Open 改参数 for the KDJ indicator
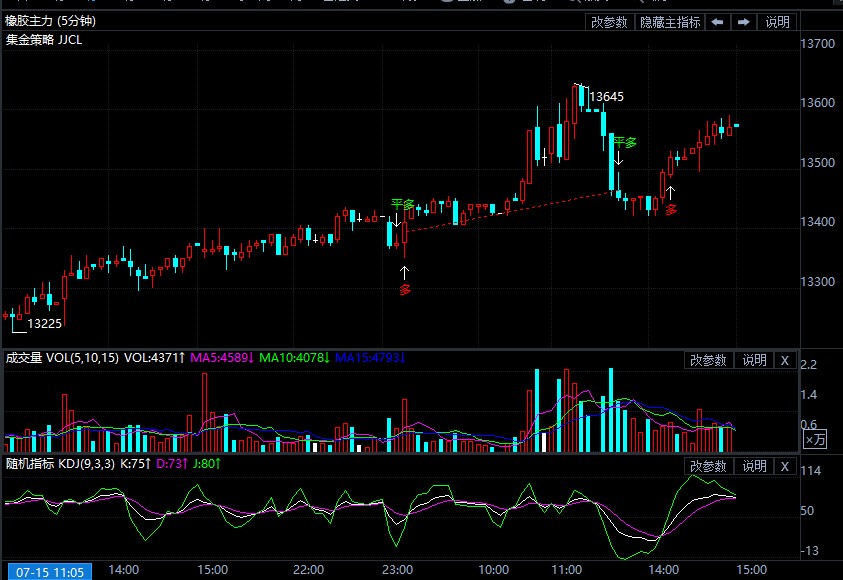Viewport: 843px width, 580px height. pyautogui.click(x=708, y=466)
